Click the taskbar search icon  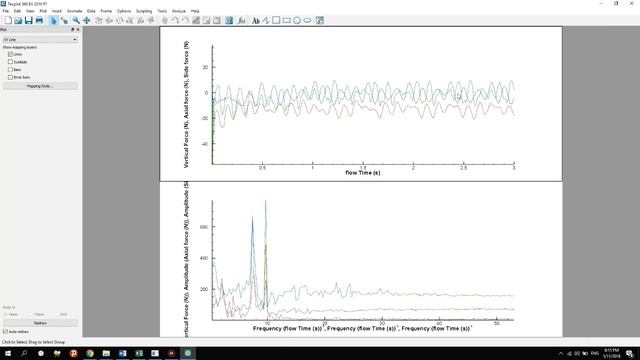click(x=24, y=353)
